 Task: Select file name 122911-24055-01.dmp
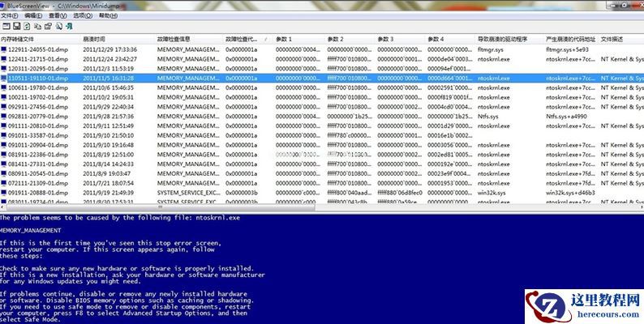(38, 49)
